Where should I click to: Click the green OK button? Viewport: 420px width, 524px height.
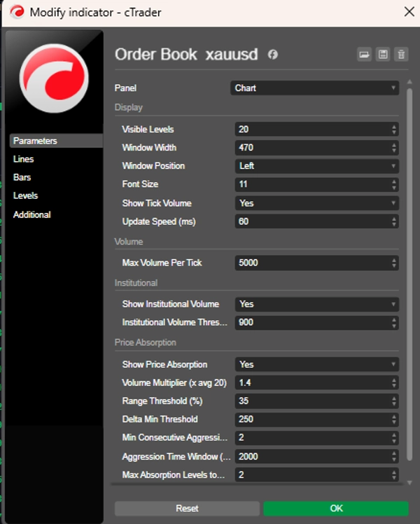point(336,509)
